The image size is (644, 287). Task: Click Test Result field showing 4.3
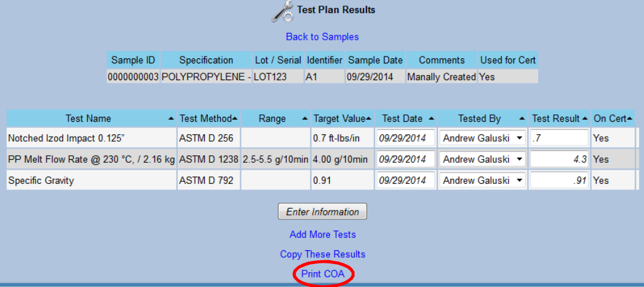559,160
